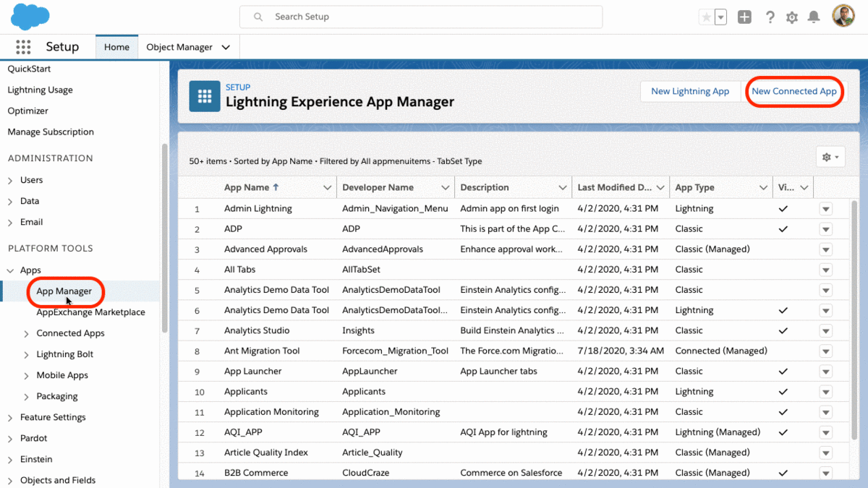Select App Manager in sidebar
The width and height of the screenshot is (868, 488).
(64, 291)
